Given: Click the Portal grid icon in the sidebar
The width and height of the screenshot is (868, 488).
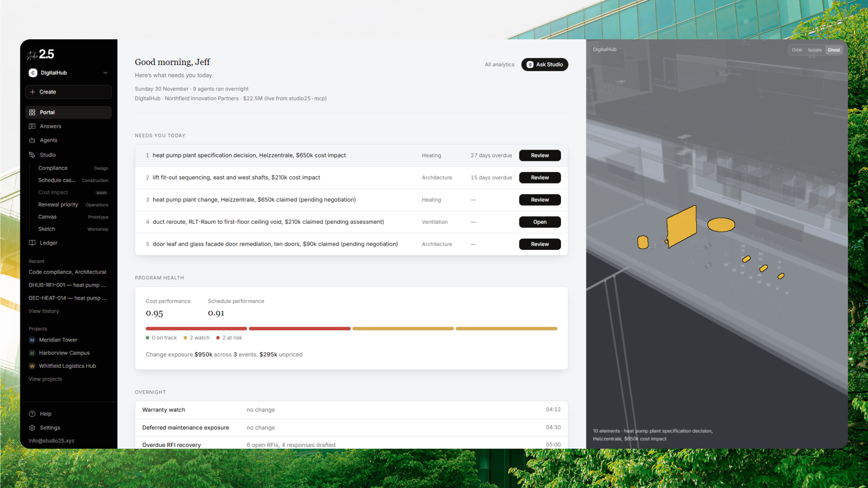Looking at the screenshot, I should click(32, 113).
